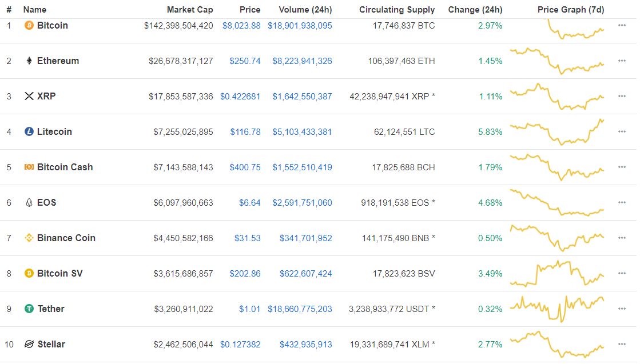Sort by the Price column header

click(250, 9)
